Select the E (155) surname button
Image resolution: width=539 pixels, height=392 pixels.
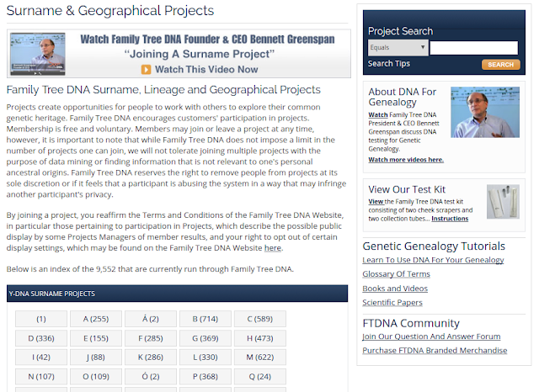point(96,338)
